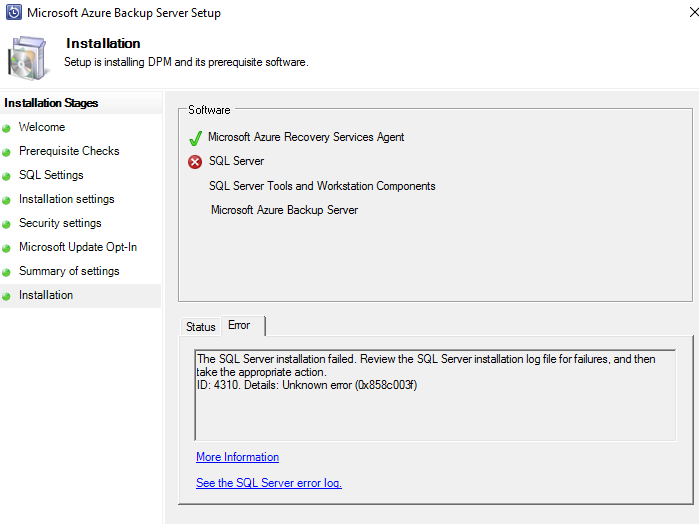This screenshot has height=524, width=699.
Task: Click the Azure Backup Server title bar icon
Action: coord(14,12)
